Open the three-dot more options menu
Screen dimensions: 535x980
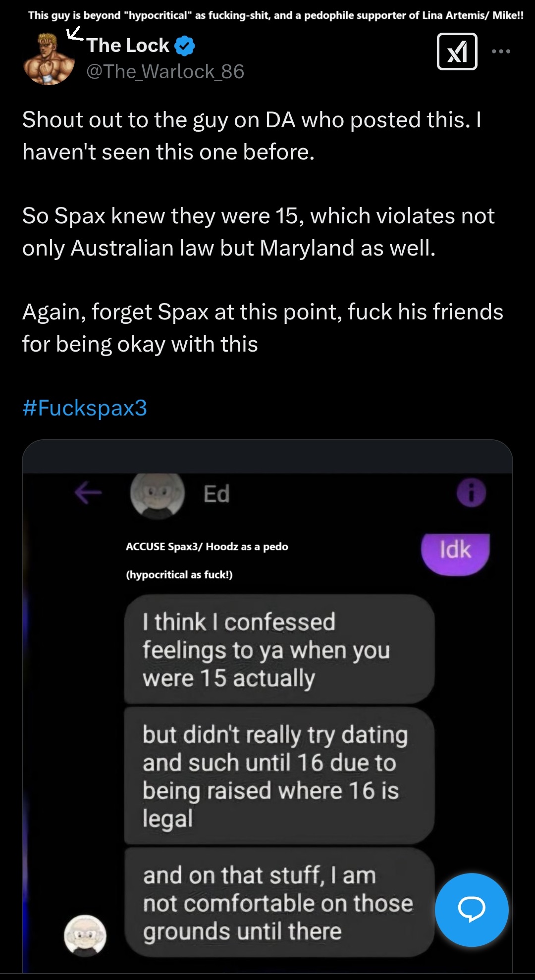click(501, 52)
